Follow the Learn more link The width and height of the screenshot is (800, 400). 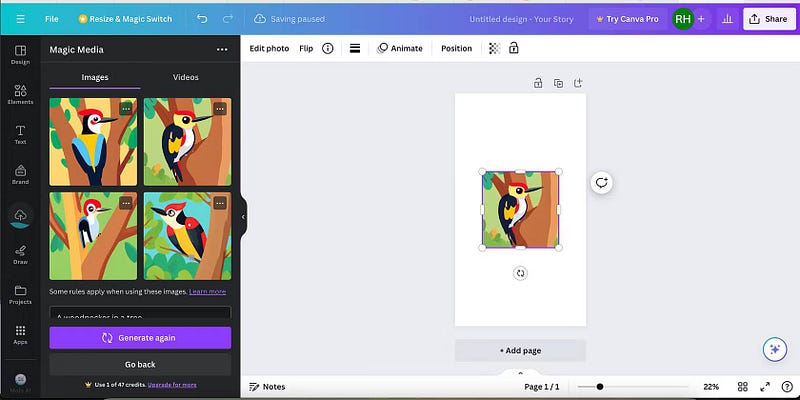(207, 292)
